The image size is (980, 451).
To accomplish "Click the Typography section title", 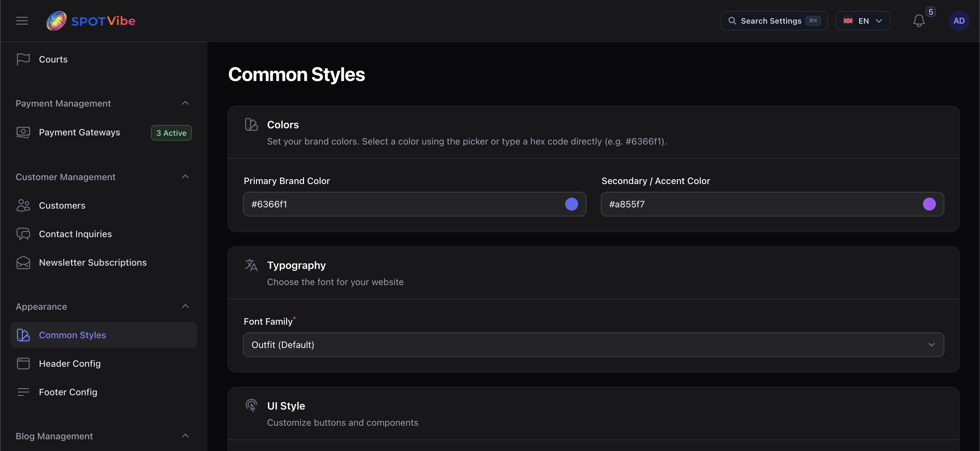I will pyautogui.click(x=296, y=265).
